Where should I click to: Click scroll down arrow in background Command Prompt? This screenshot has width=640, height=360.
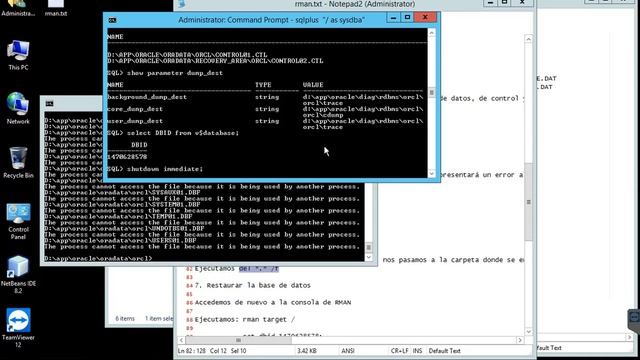(369, 258)
